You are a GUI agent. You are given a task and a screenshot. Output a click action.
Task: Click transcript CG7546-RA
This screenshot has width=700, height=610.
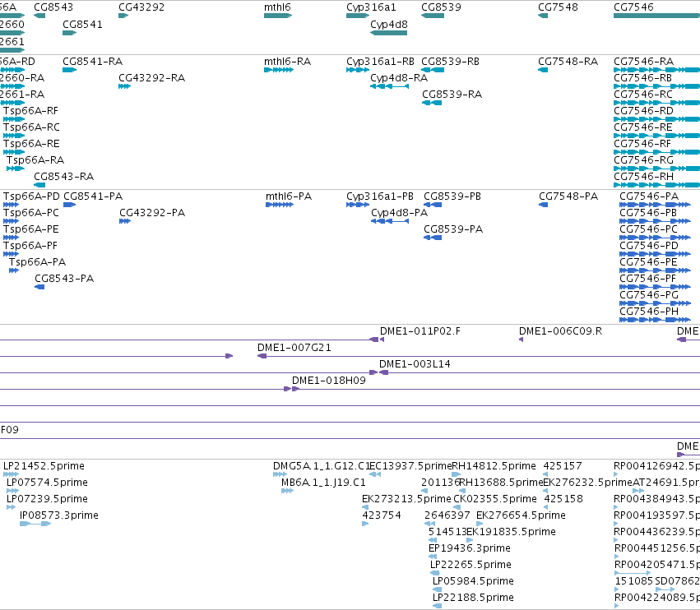(644, 62)
